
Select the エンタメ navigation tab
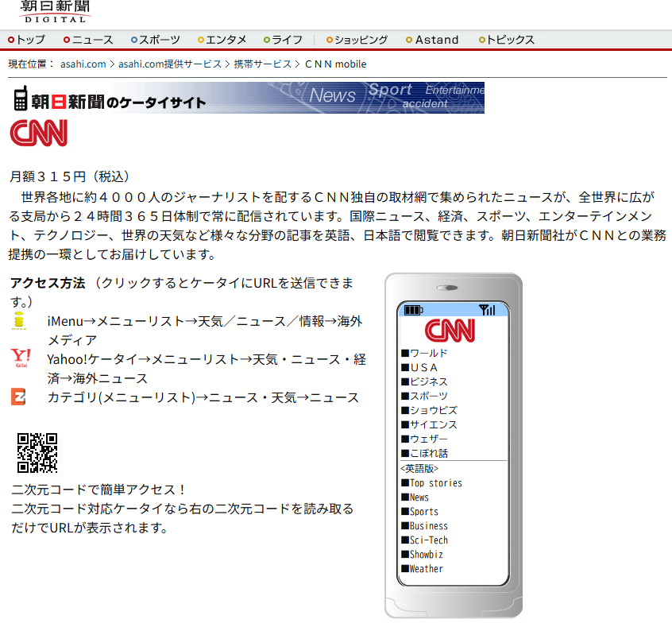226,40
